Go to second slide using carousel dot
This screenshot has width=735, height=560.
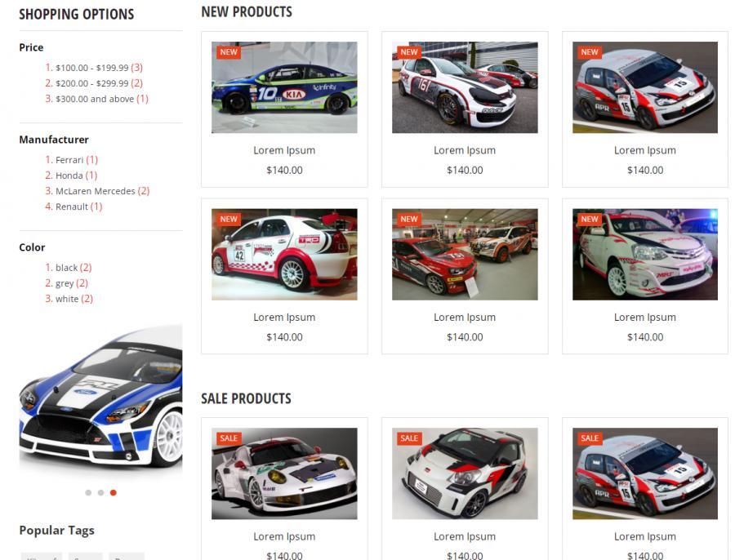coord(100,492)
